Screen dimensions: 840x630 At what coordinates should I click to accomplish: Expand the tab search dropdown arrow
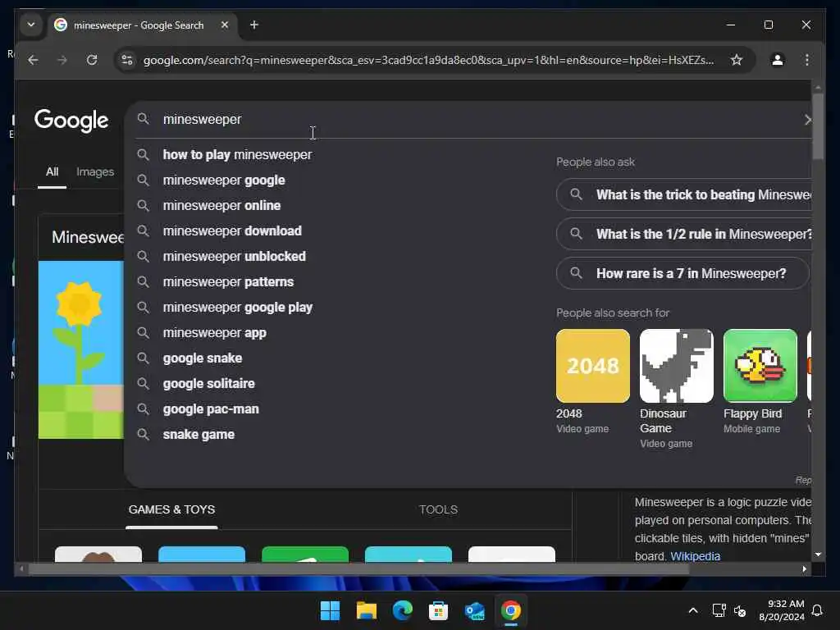(31, 25)
